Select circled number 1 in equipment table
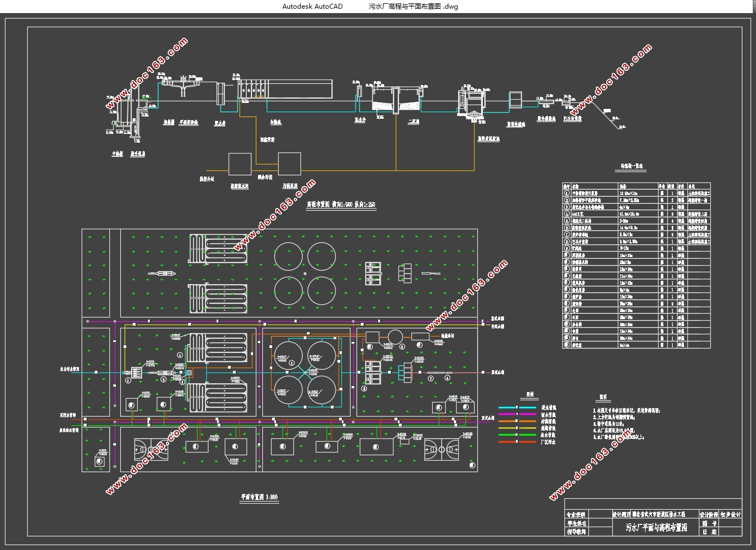 click(567, 193)
